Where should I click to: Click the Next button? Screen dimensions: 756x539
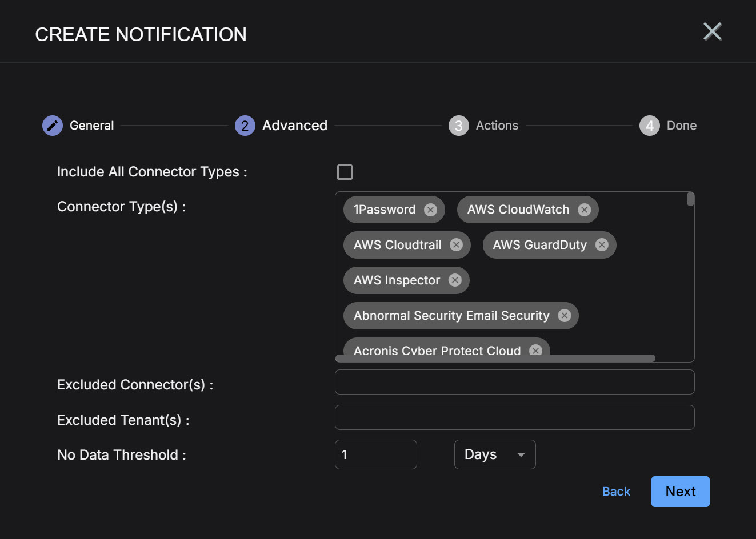(x=680, y=492)
